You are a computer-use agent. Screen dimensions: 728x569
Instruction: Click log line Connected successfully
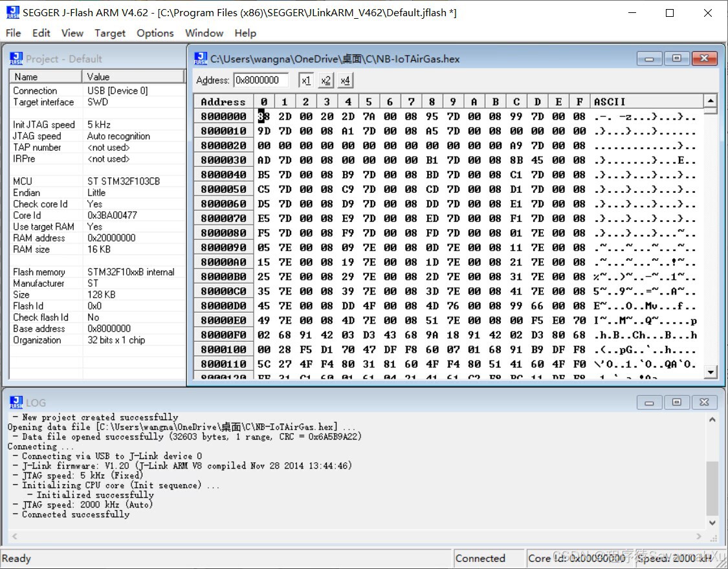point(76,515)
